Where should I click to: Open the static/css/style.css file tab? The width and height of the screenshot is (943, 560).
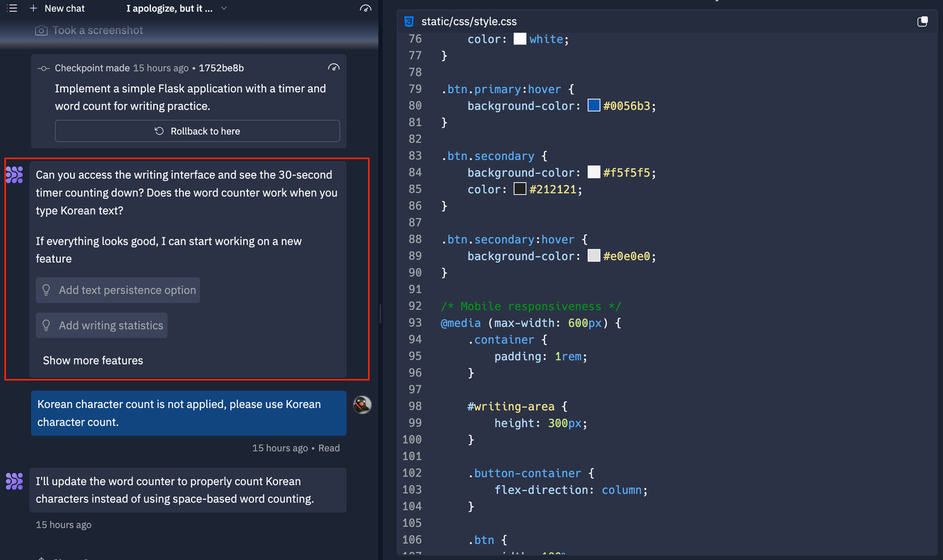[469, 22]
